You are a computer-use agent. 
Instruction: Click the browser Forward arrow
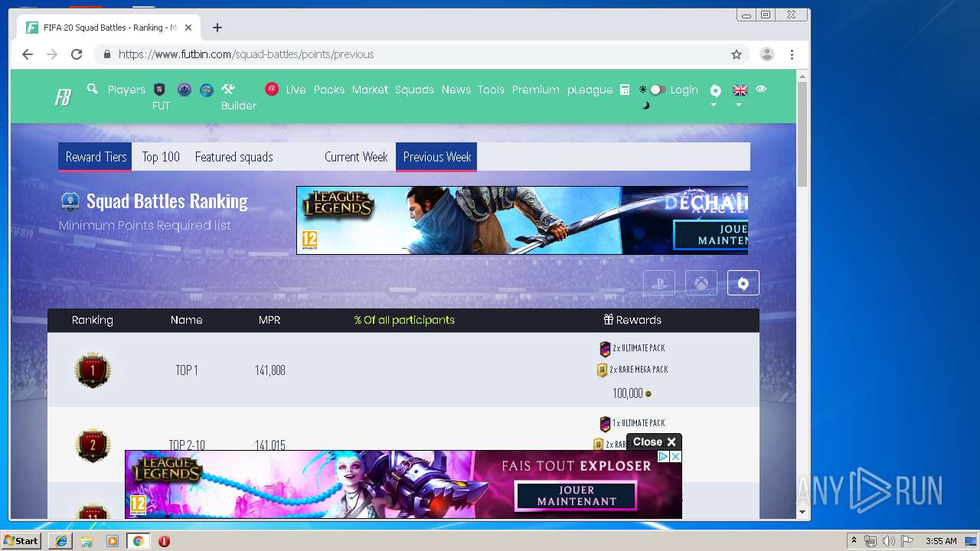click(52, 54)
